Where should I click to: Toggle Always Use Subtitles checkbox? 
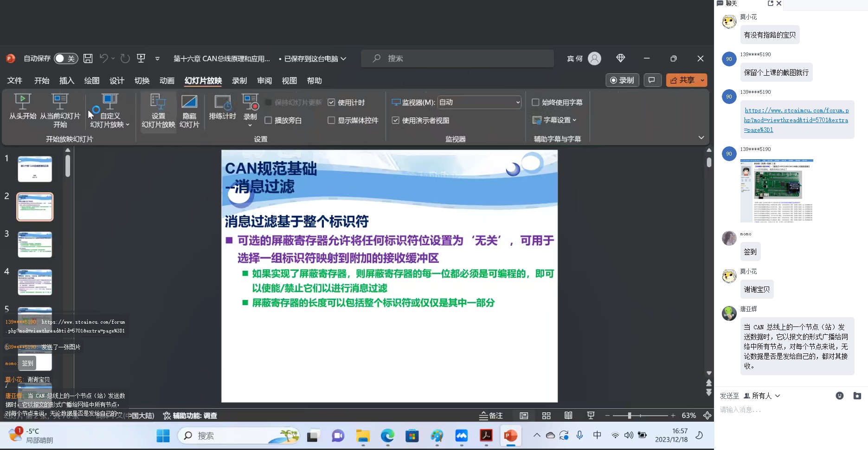point(535,102)
